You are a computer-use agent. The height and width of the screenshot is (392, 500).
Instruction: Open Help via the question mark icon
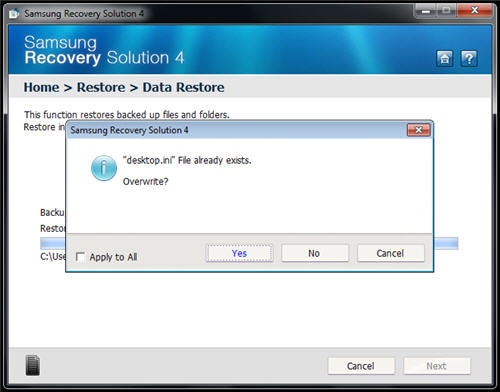469,59
